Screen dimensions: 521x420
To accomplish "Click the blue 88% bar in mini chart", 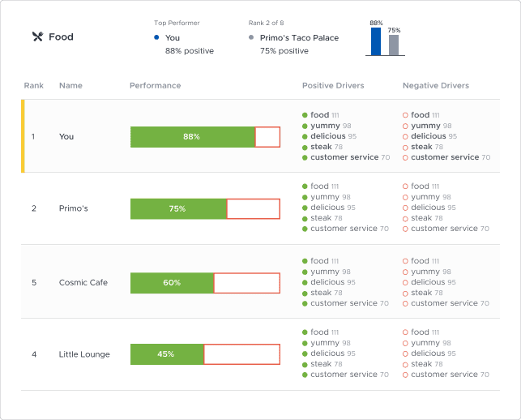I will click(376, 41).
